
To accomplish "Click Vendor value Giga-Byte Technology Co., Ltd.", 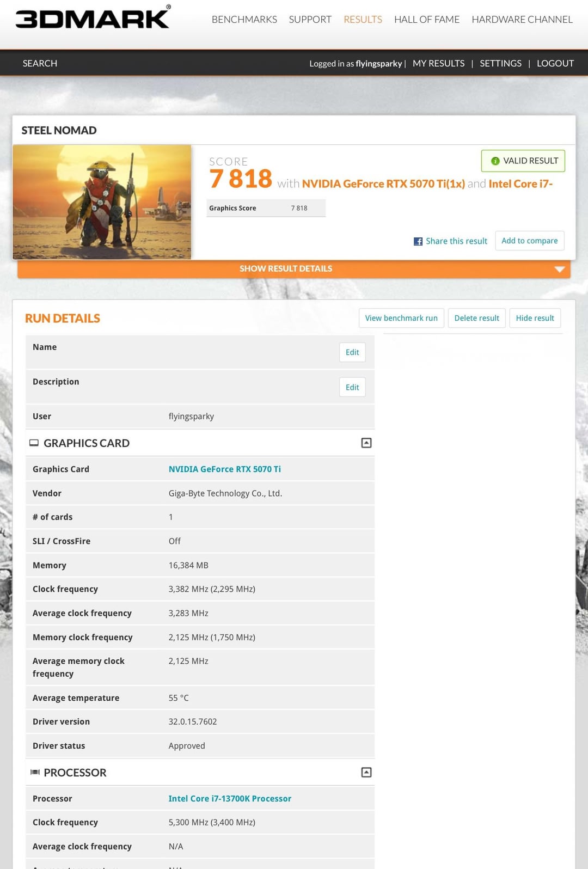I will pos(225,493).
